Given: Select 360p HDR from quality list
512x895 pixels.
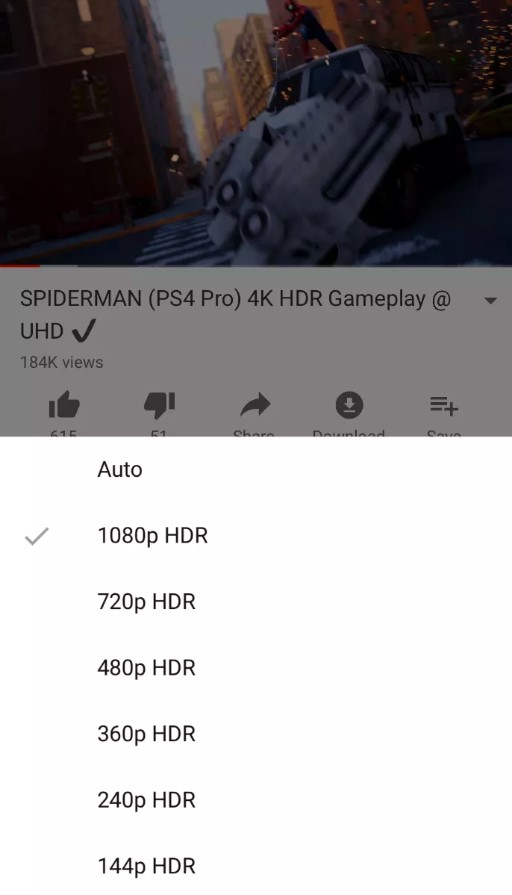Looking at the screenshot, I should tap(256, 734).
